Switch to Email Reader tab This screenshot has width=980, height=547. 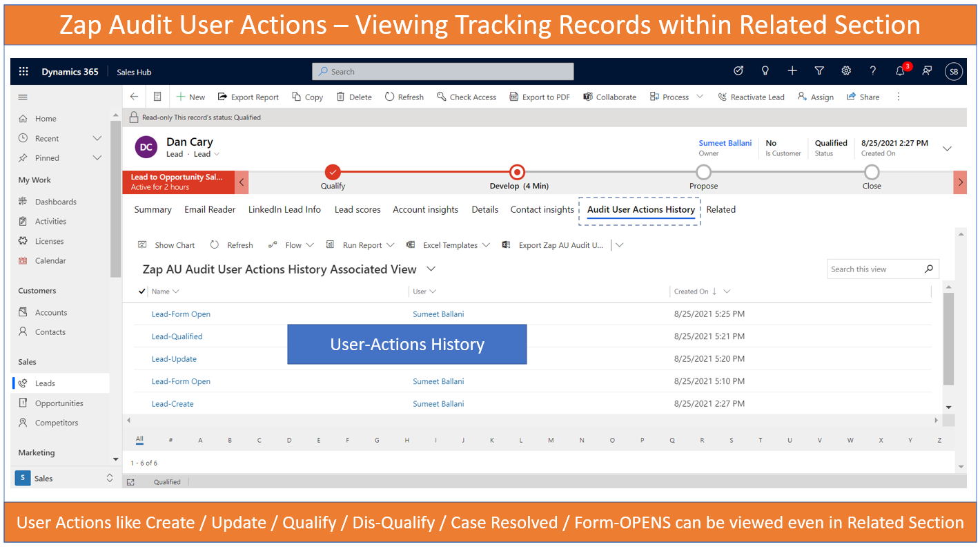(x=210, y=209)
